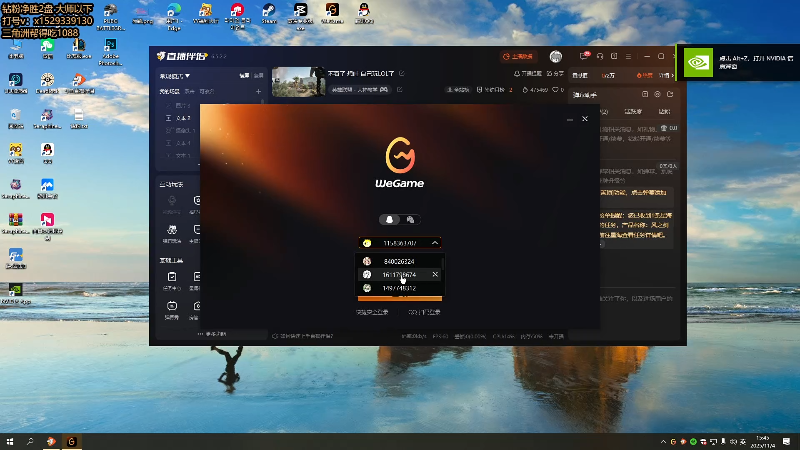Open the Windows notification center
Screen dimensions: 800x450
click(x=786, y=441)
